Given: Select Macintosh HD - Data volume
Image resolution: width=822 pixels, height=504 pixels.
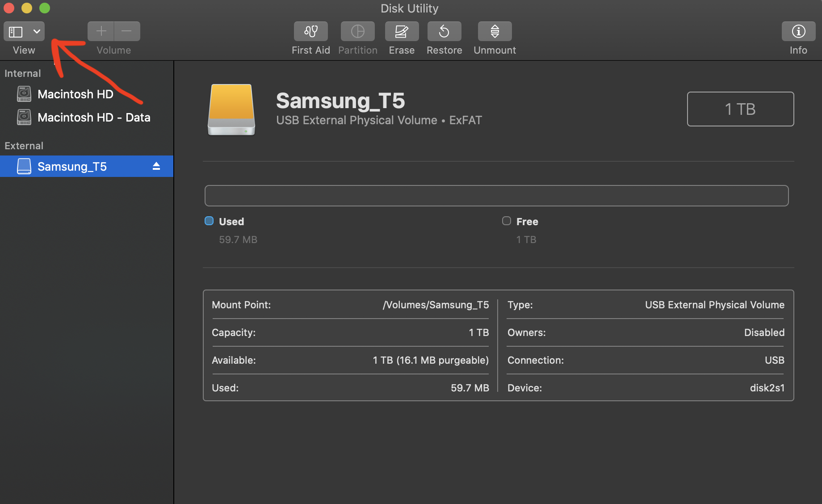Looking at the screenshot, I should pos(94,117).
